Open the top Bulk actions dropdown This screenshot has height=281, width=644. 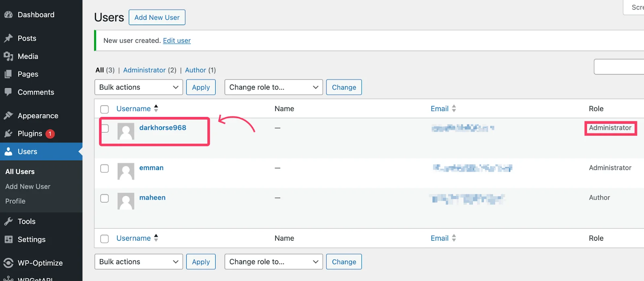point(138,87)
